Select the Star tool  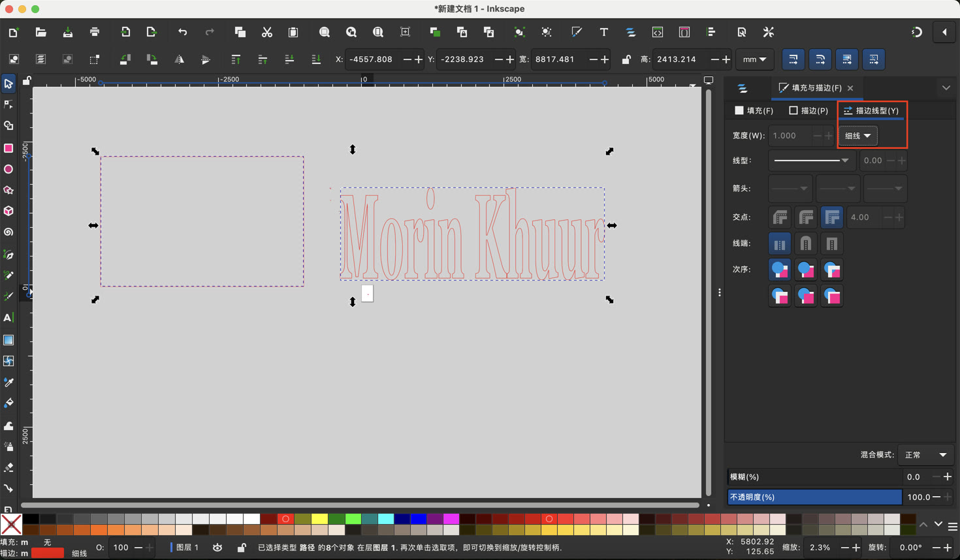pyautogui.click(x=8, y=190)
